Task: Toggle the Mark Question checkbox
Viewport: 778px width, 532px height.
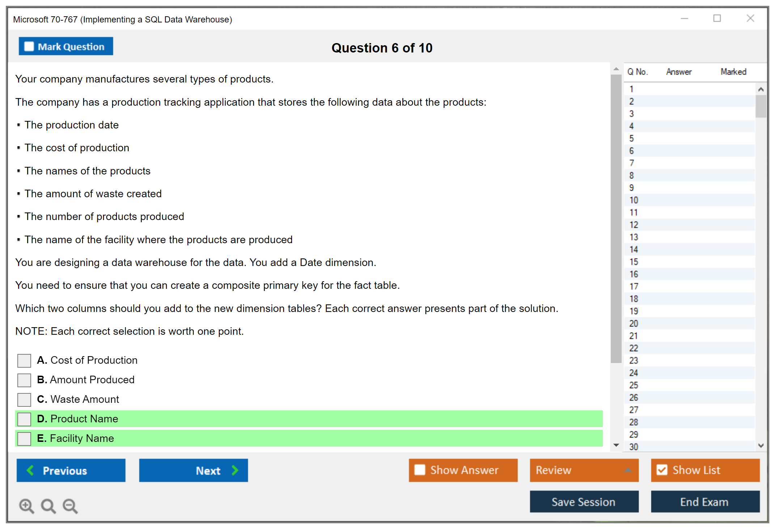Action: tap(29, 46)
